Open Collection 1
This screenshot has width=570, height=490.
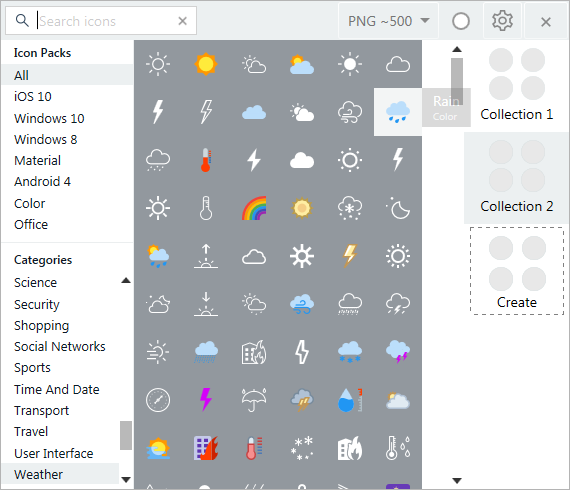tap(517, 85)
